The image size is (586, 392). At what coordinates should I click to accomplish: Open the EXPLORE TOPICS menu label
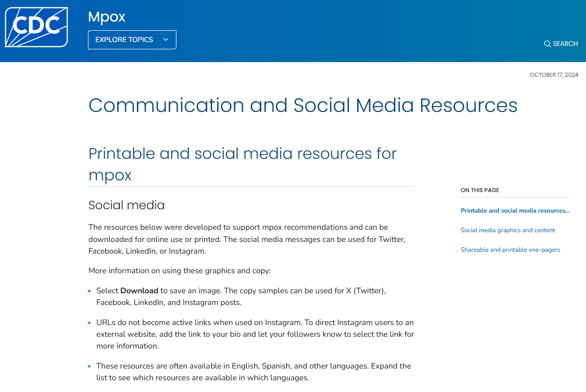pos(124,40)
